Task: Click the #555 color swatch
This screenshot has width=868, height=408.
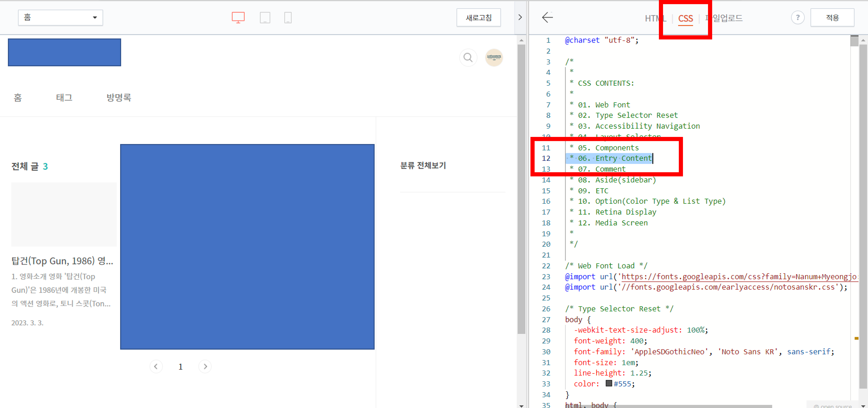Action: coord(609,383)
